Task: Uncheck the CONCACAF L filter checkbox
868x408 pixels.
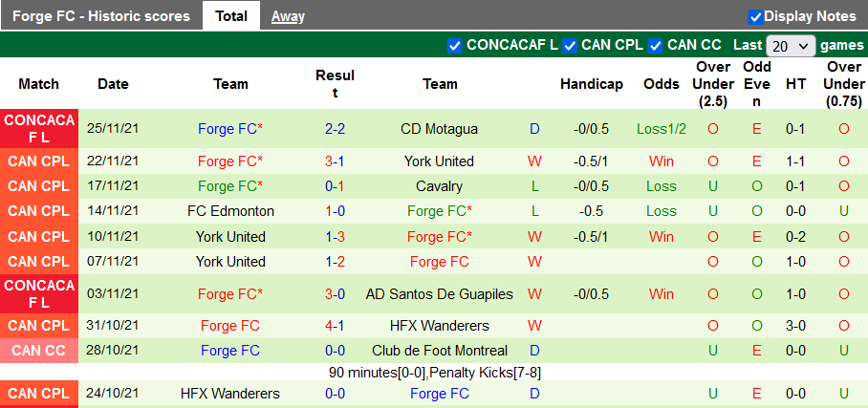Action: pos(455,45)
